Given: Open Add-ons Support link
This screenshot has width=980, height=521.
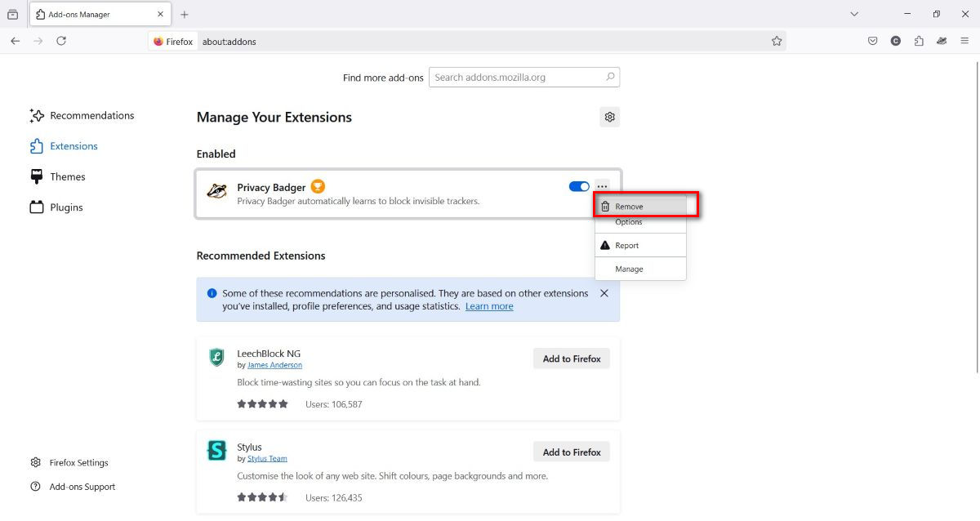Looking at the screenshot, I should point(73,487).
